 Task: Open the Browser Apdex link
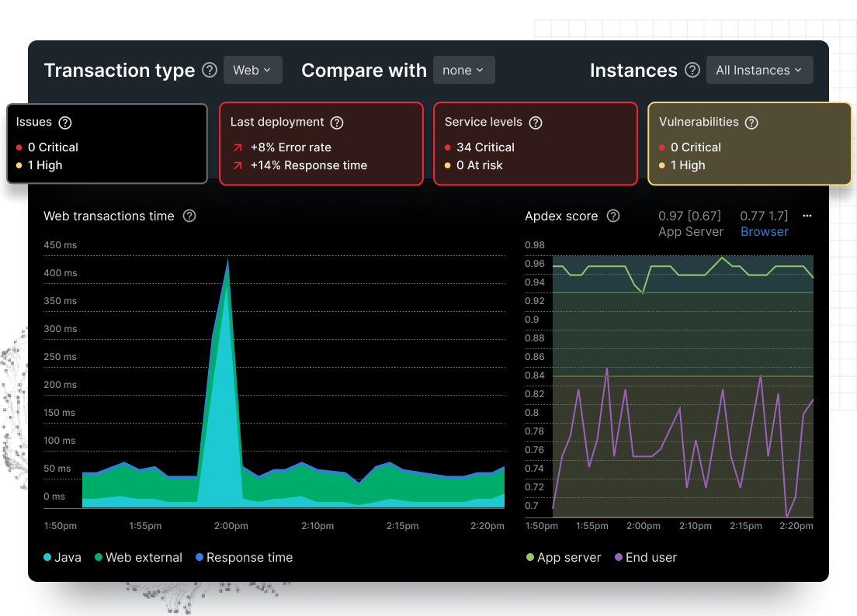coord(764,231)
